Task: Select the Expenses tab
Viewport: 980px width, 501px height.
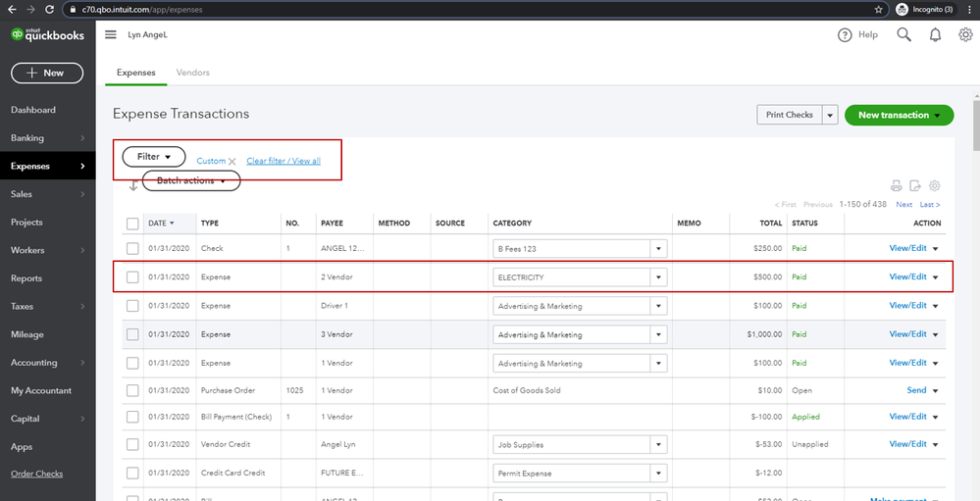Action: click(136, 73)
